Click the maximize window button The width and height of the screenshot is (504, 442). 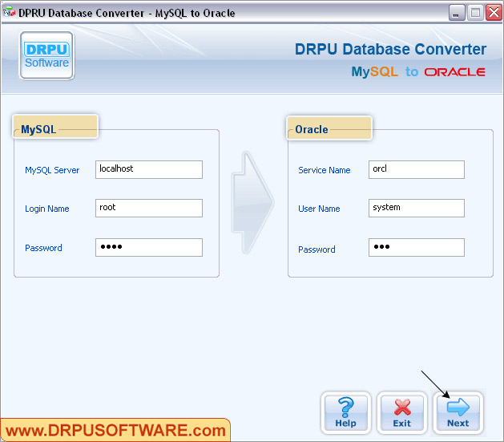coord(475,13)
